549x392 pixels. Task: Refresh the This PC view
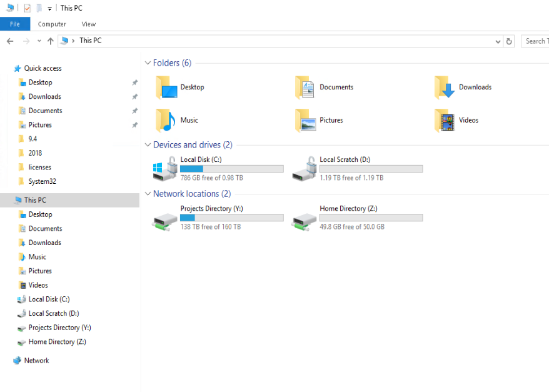509,41
